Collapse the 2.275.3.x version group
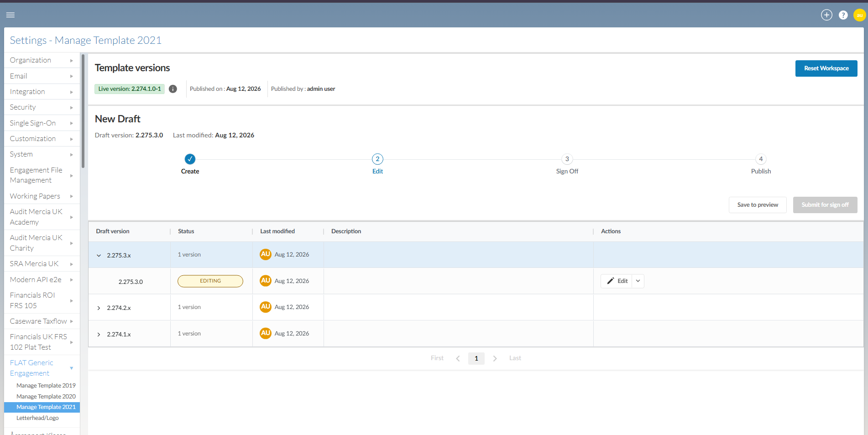Image resolution: width=868 pixels, height=435 pixels. click(99, 256)
